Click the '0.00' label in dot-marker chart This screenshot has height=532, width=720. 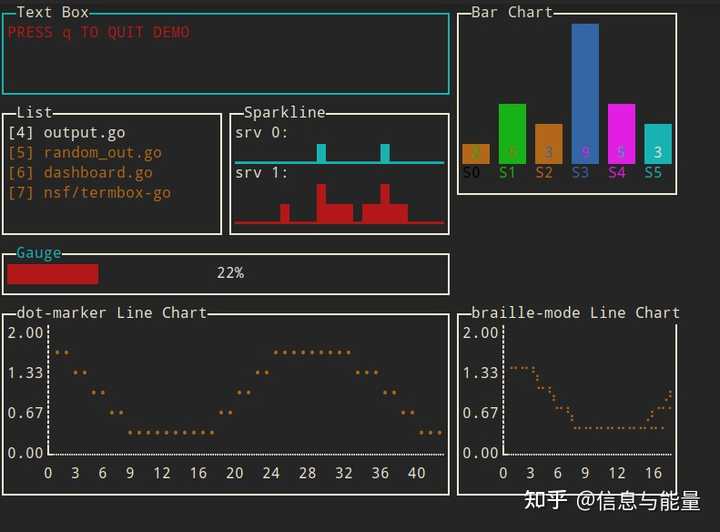tap(25, 453)
